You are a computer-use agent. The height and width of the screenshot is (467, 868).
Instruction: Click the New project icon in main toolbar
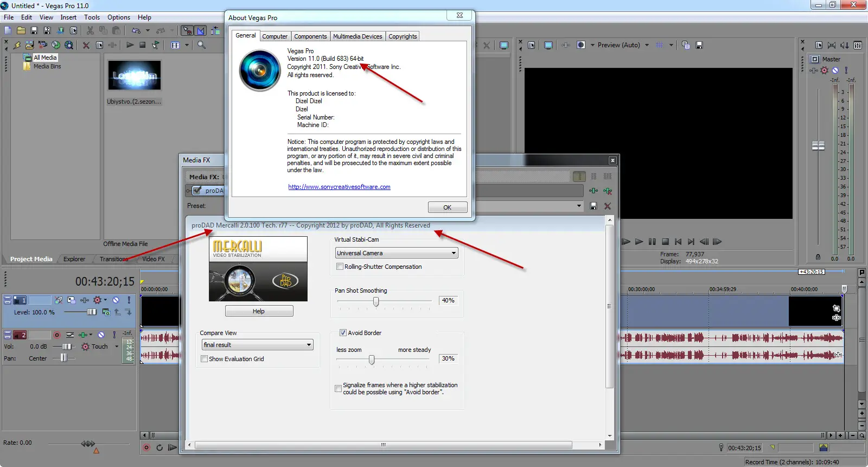click(8, 30)
